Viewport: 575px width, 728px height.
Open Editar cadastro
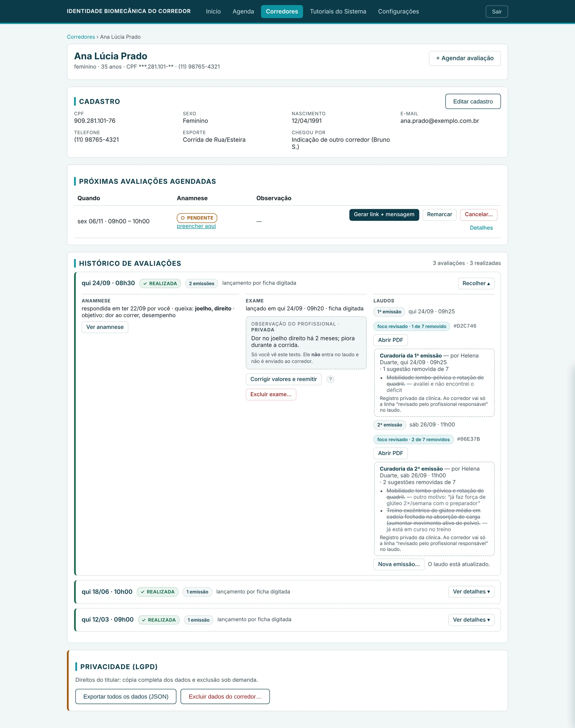pyautogui.click(x=473, y=101)
